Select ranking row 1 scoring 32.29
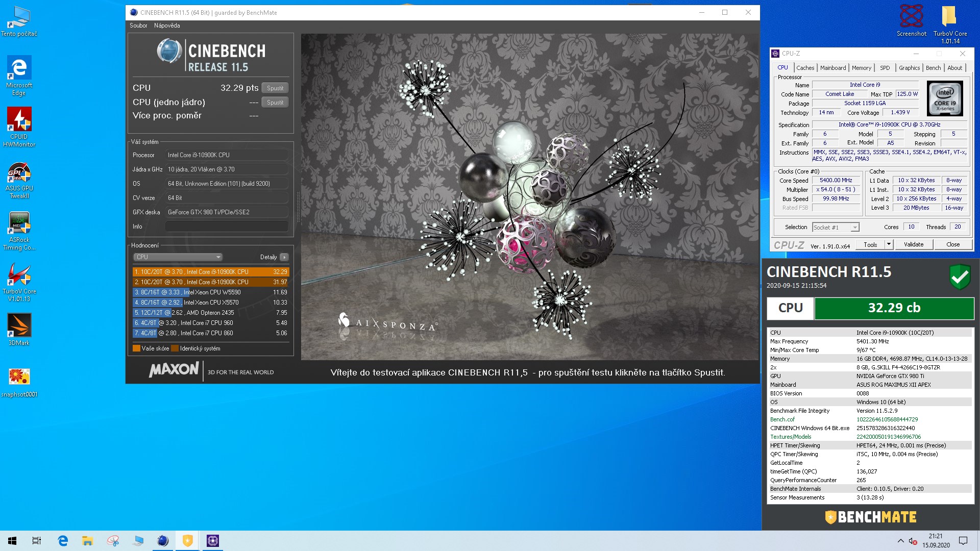980x551 pixels. [211, 272]
